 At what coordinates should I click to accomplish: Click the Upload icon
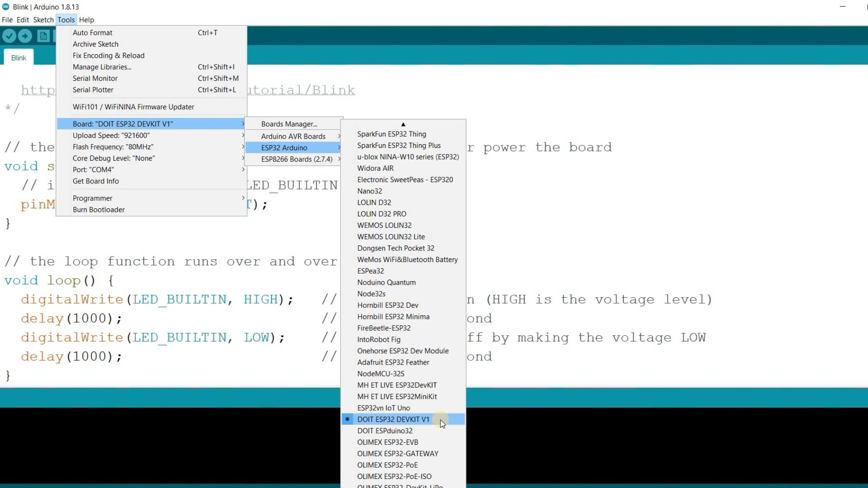[x=25, y=36]
